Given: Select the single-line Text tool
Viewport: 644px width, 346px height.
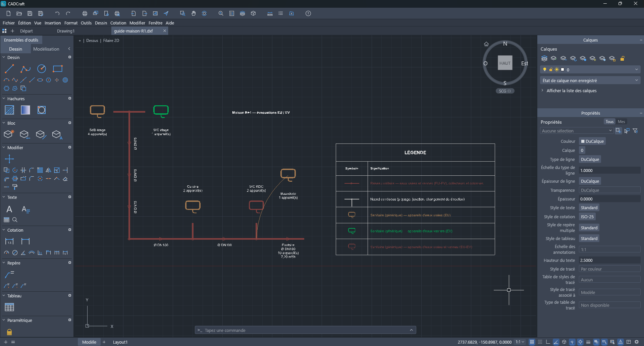Looking at the screenshot, I should [x=9, y=209].
